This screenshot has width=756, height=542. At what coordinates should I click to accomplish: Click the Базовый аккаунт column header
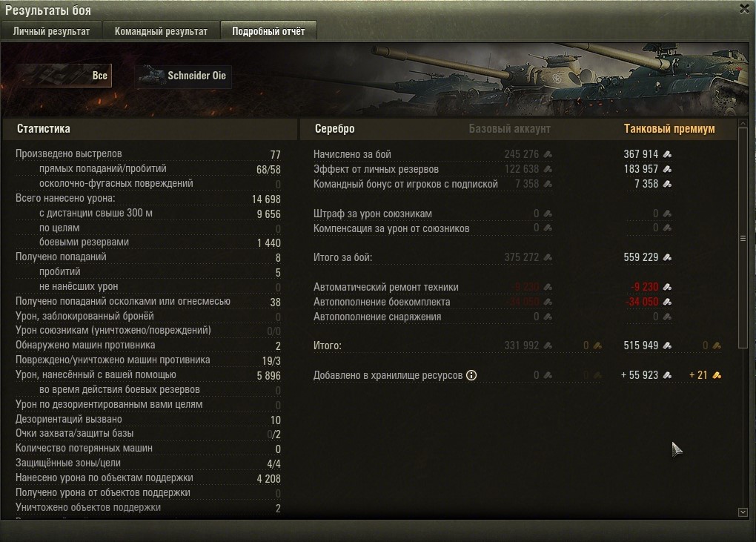(x=510, y=129)
